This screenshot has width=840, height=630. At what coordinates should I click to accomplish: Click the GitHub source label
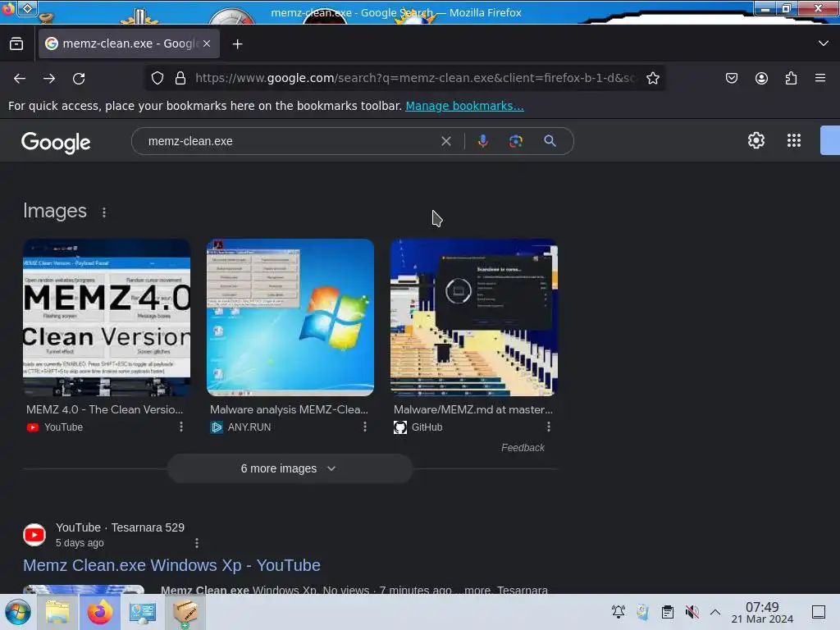[418, 427]
